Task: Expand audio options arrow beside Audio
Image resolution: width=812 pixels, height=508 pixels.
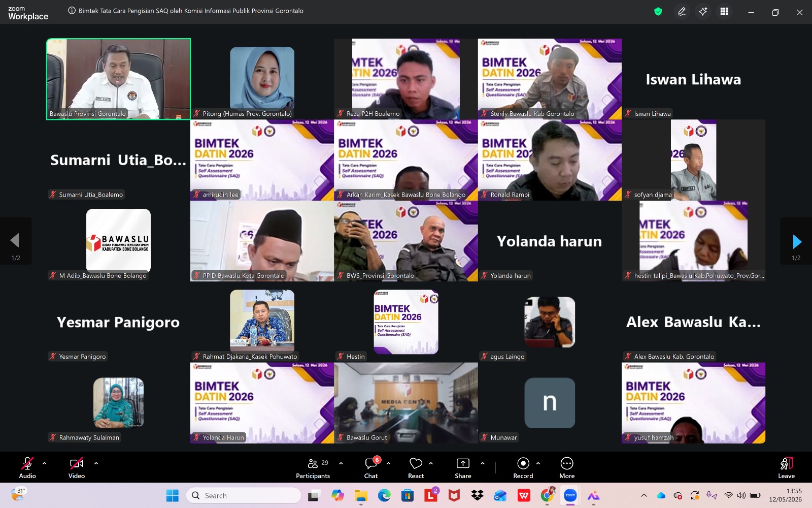Action: point(45,463)
